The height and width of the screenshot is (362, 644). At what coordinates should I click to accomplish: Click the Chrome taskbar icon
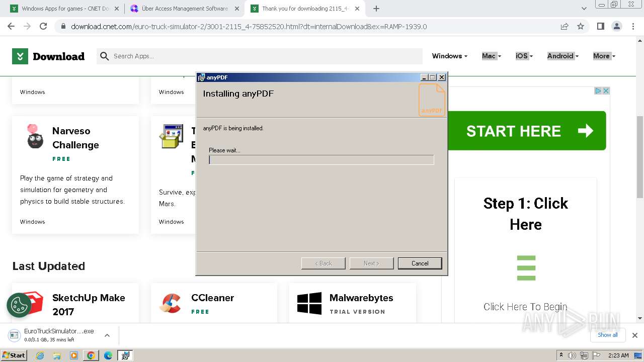[x=91, y=355]
